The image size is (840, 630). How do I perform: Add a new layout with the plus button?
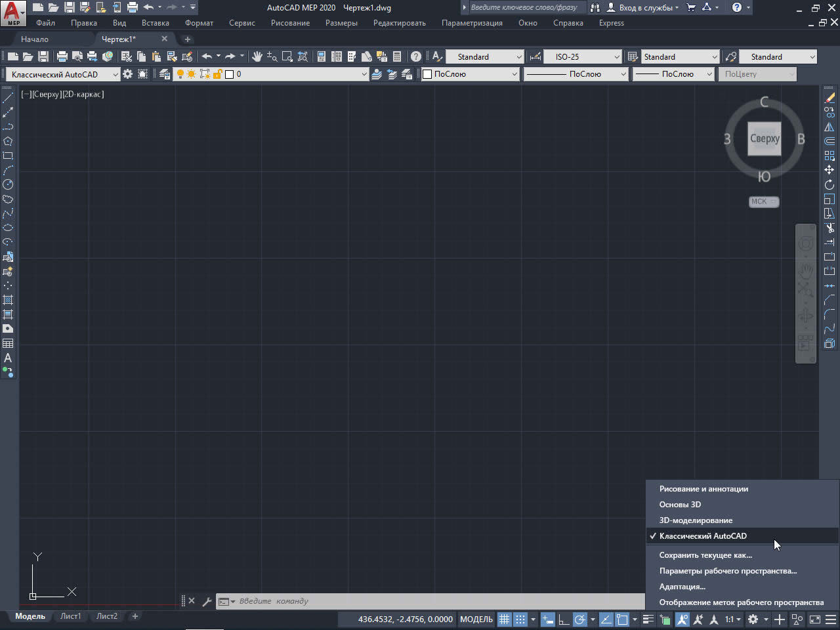tap(135, 616)
